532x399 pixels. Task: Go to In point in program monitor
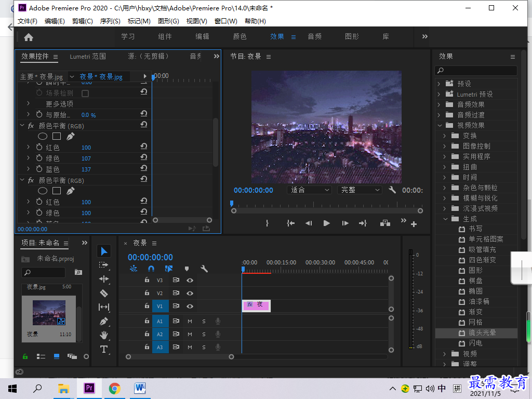(290, 223)
